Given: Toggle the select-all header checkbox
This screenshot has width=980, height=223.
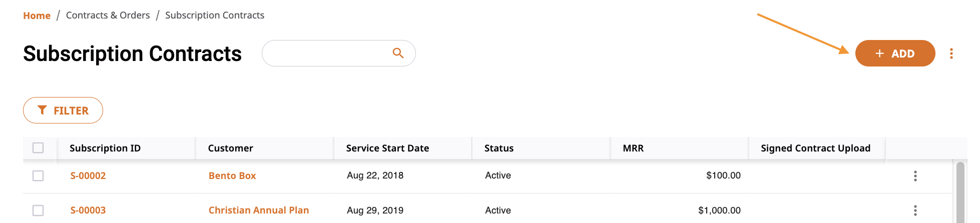Looking at the screenshot, I should click(38, 148).
